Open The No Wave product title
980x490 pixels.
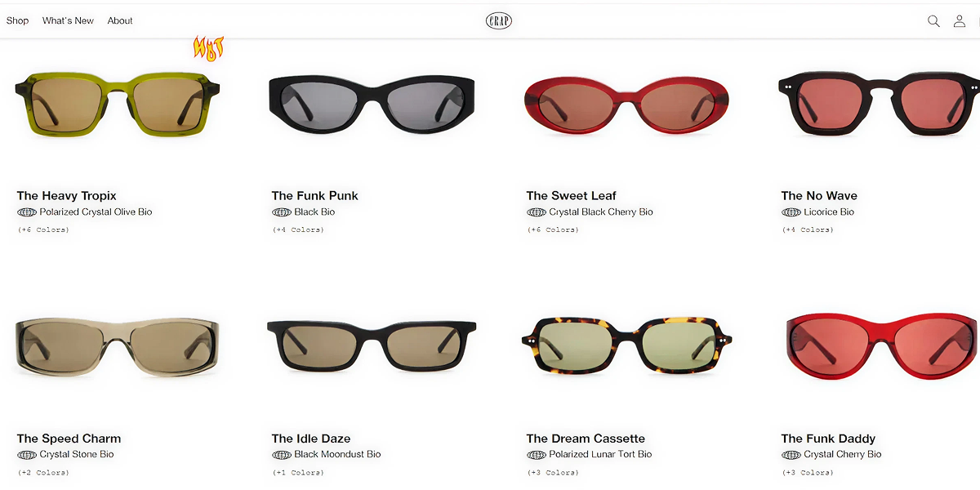(x=819, y=196)
